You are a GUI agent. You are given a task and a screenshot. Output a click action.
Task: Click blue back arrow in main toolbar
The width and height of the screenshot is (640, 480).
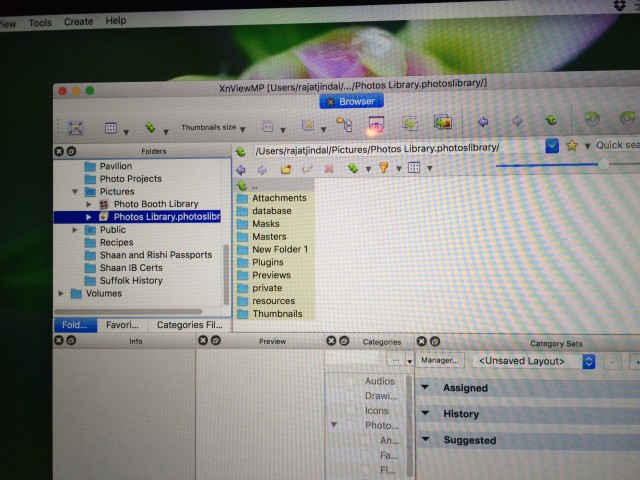[483, 122]
